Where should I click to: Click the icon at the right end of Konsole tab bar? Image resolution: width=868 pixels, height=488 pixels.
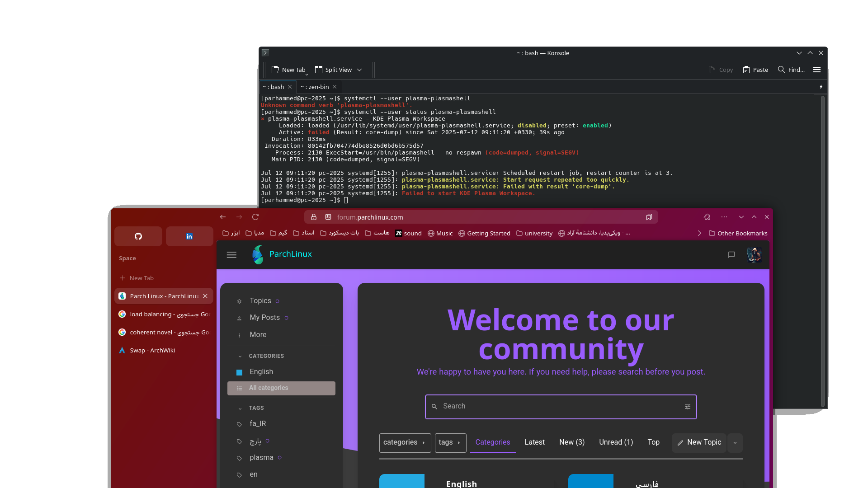click(x=821, y=87)
